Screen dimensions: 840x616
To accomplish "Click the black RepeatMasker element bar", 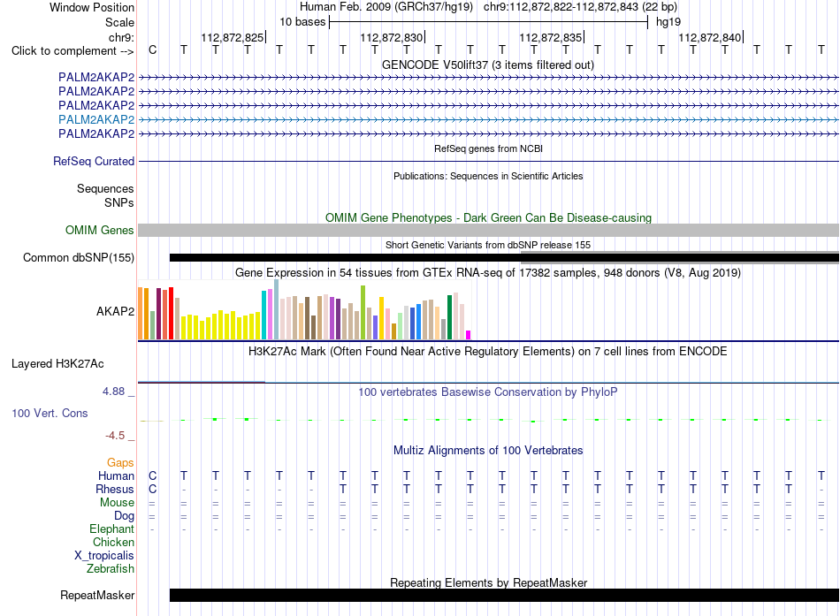I will point(504,595).
